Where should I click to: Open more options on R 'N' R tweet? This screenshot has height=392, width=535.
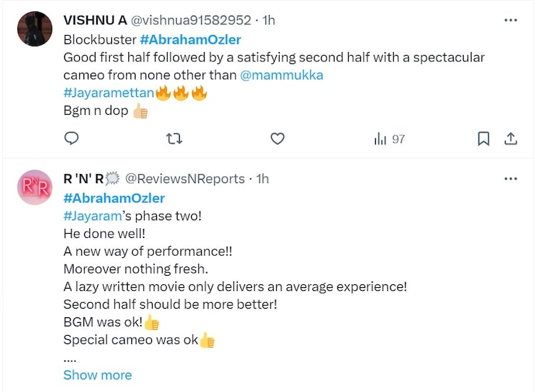point(511,178)
